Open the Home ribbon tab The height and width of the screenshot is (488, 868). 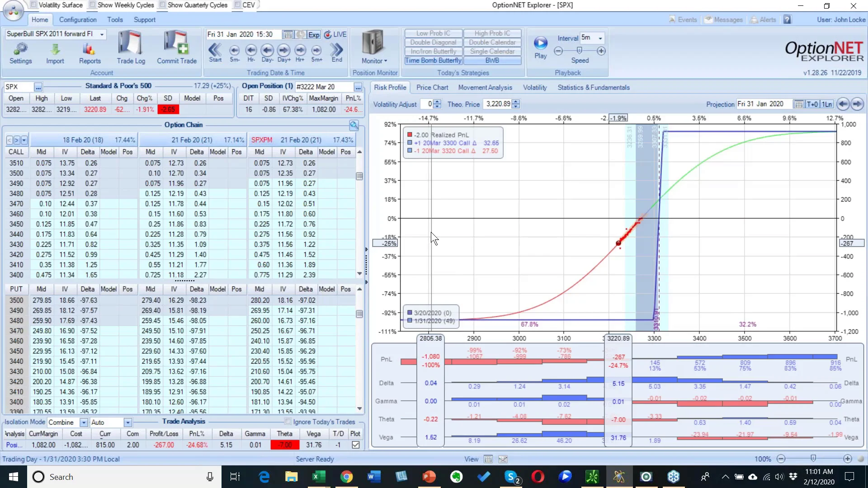click(40, 20)
